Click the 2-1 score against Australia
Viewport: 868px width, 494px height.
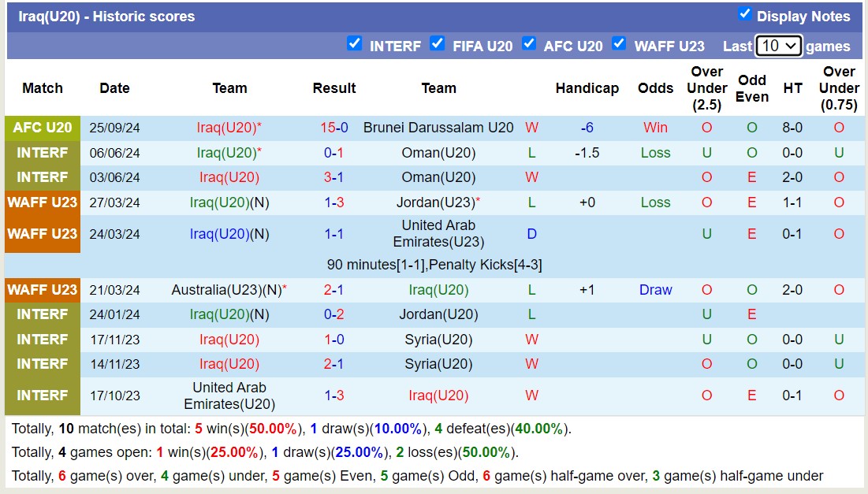pyautogui.click(x=333, y=290)
